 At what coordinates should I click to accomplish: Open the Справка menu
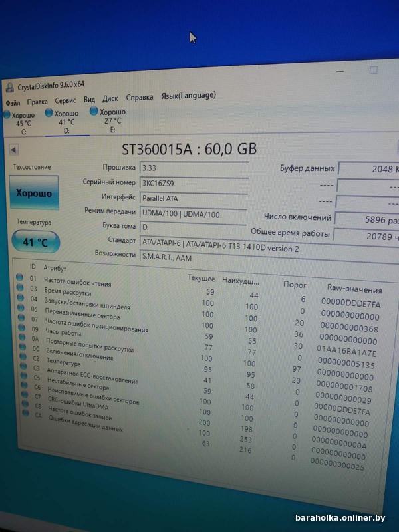[140, 98]
